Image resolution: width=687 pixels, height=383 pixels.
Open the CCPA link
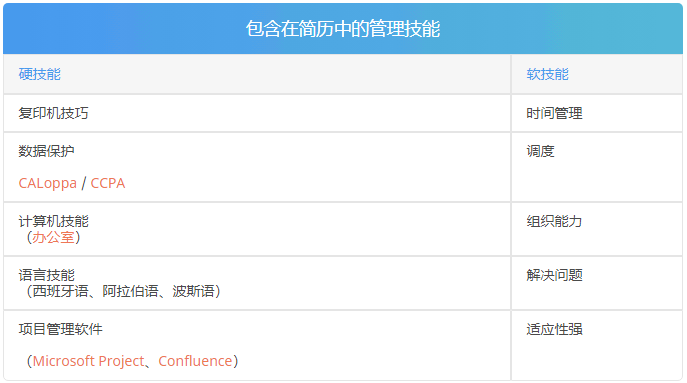tap(108, 183)
